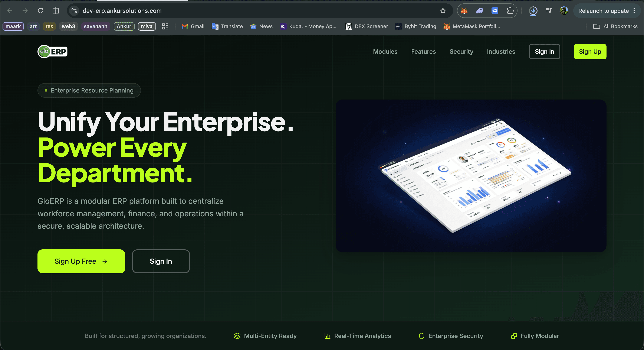The width and height of the screenshot is (644, 350).
Task: Open the MetaMask fox extension
Action: [x=464, y=11]
